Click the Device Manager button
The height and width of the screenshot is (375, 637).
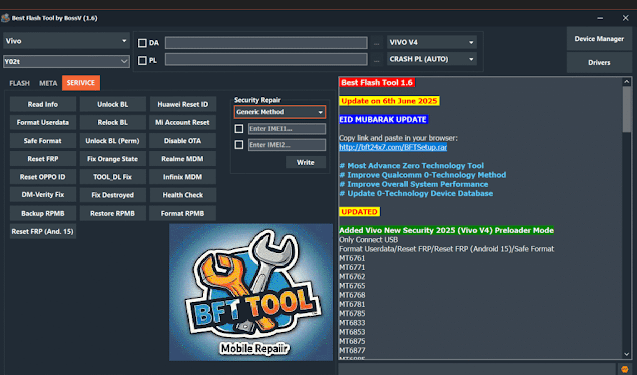[x=599, y=39]
